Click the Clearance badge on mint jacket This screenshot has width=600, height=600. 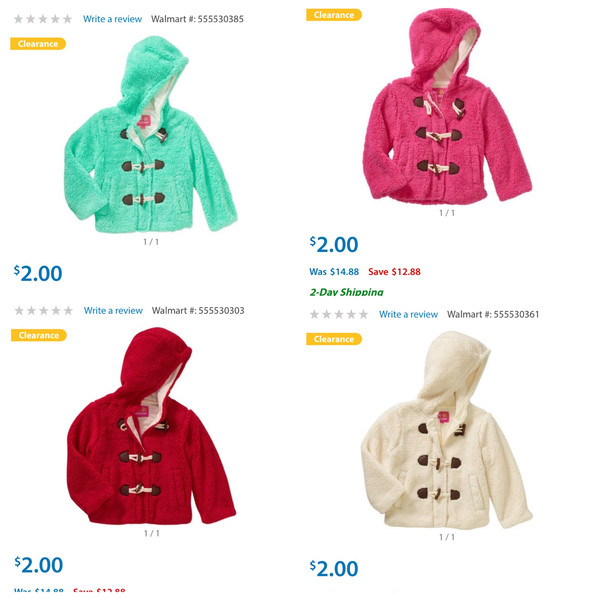click(x=38, y=44)
